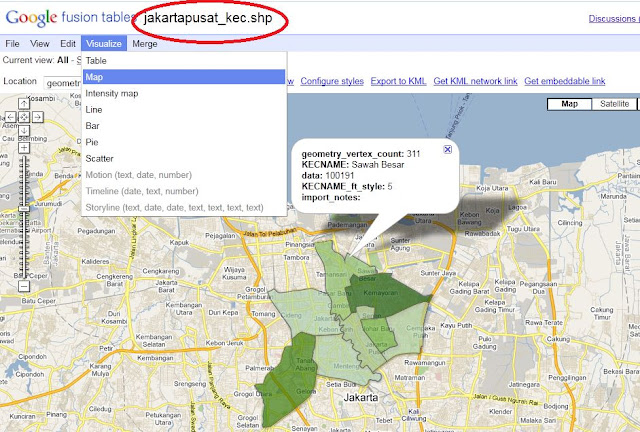This screenshot has width=640, height=432.
Task: Close the Sawah Besar info bubble
Action: click(447, 149)
